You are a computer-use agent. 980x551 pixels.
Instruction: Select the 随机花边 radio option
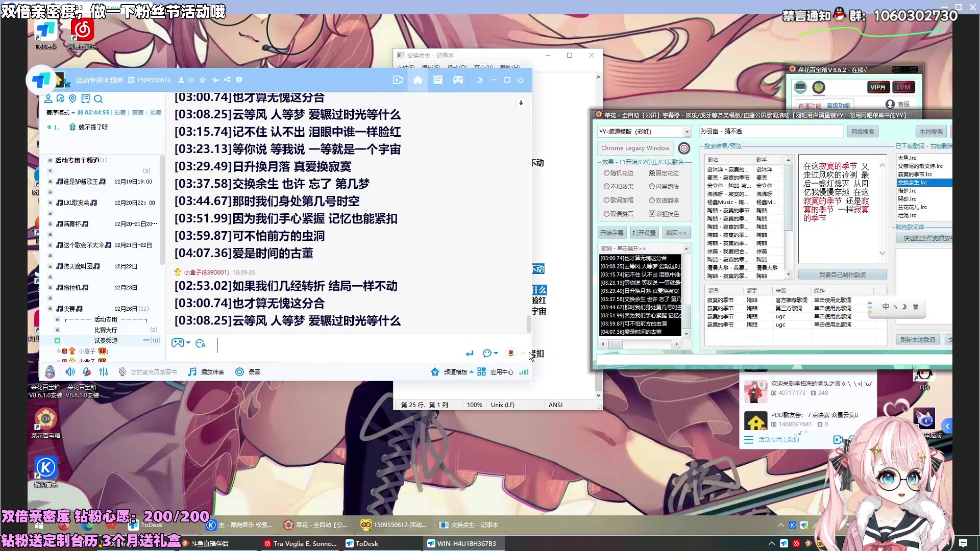pos(618,173)
